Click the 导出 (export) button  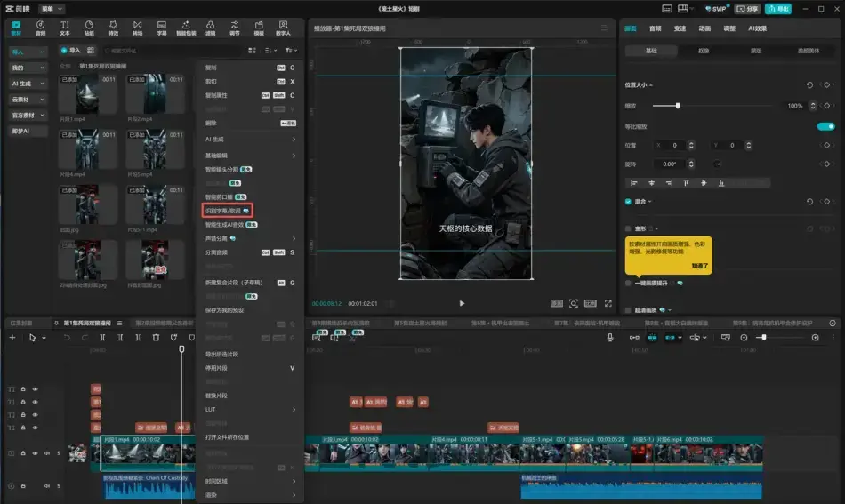point(778,9)
